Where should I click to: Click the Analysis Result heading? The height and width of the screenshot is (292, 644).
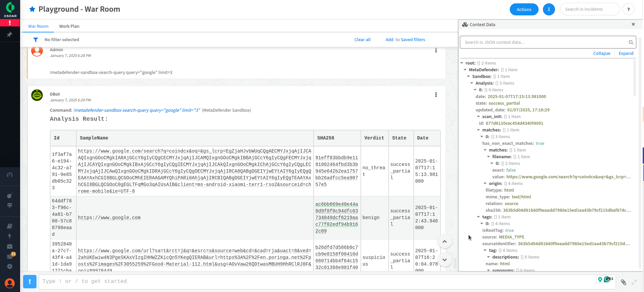(79, 119)
